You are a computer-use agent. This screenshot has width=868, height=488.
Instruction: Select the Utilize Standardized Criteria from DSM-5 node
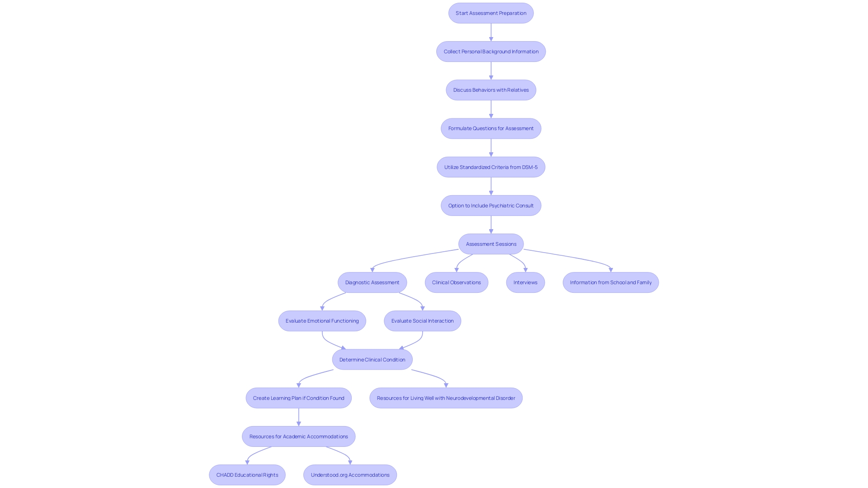tap(491, 166)
